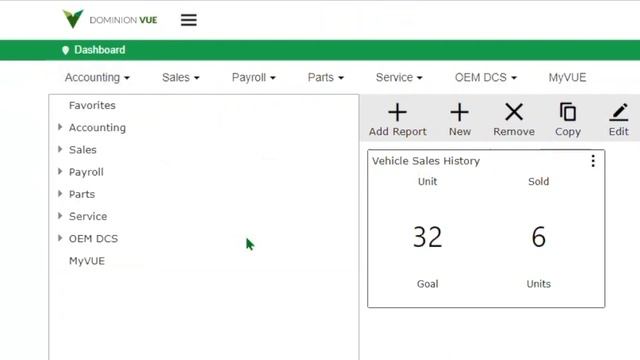The height and width of the screenshot is (360, 640).
Task: Click the Unit Goal value 32
Action: click(x=427, y=237)
